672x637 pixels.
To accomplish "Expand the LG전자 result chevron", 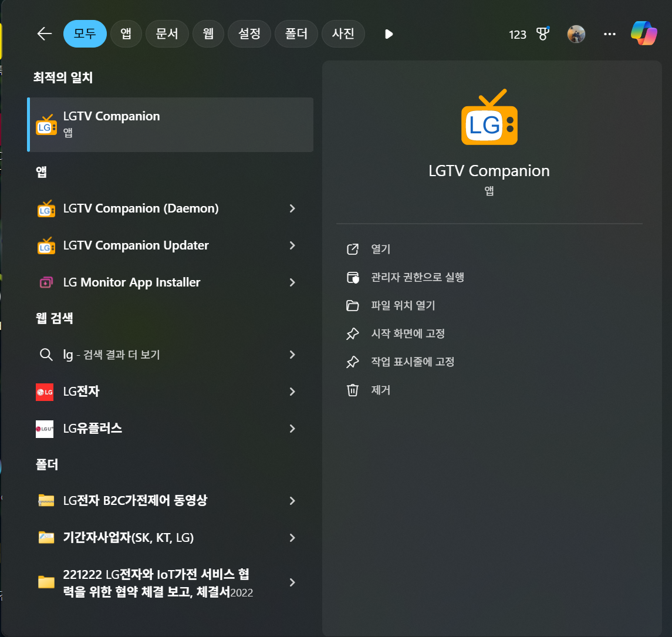I will pos(292,392).
